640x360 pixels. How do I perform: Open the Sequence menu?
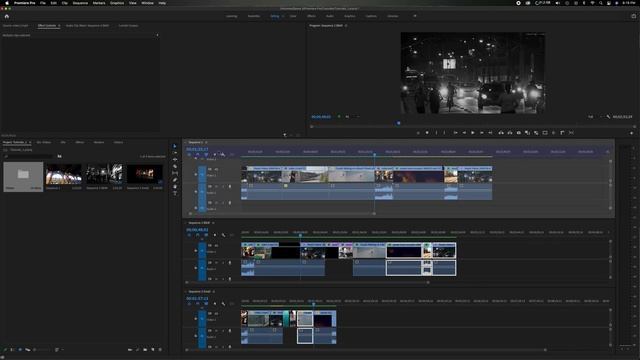click(80, 3)
